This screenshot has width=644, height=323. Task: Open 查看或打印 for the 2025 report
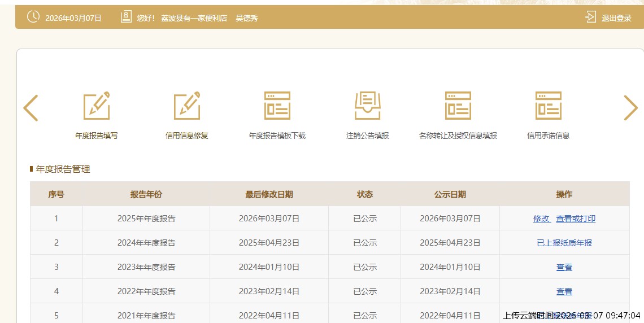click(x=576, y=219)
